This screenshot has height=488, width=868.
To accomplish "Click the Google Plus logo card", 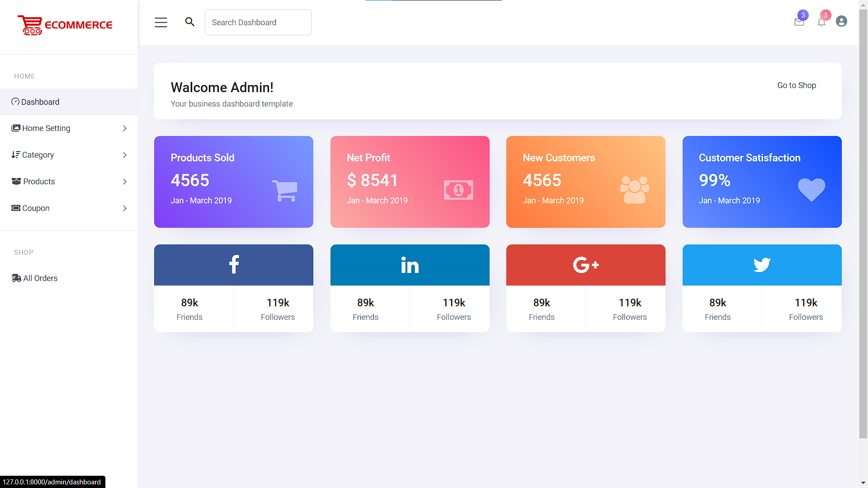I will coord(585,265).
